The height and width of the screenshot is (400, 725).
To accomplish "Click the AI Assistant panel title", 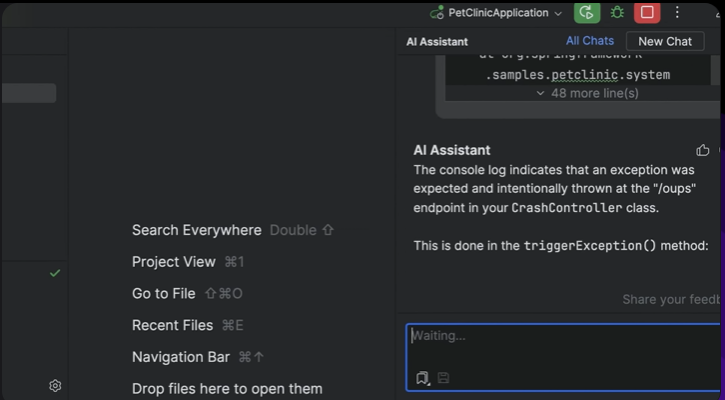I will pos(437,42).
